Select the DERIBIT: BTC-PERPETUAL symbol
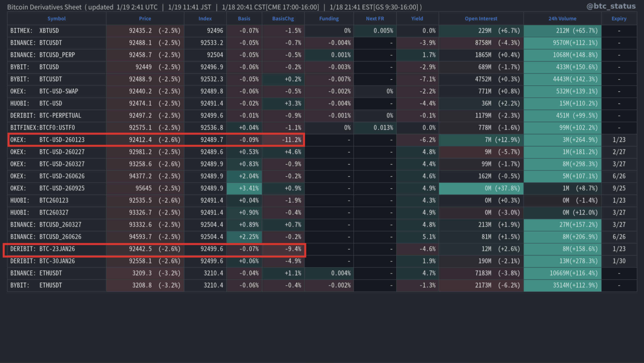 [x=46, y=115]
